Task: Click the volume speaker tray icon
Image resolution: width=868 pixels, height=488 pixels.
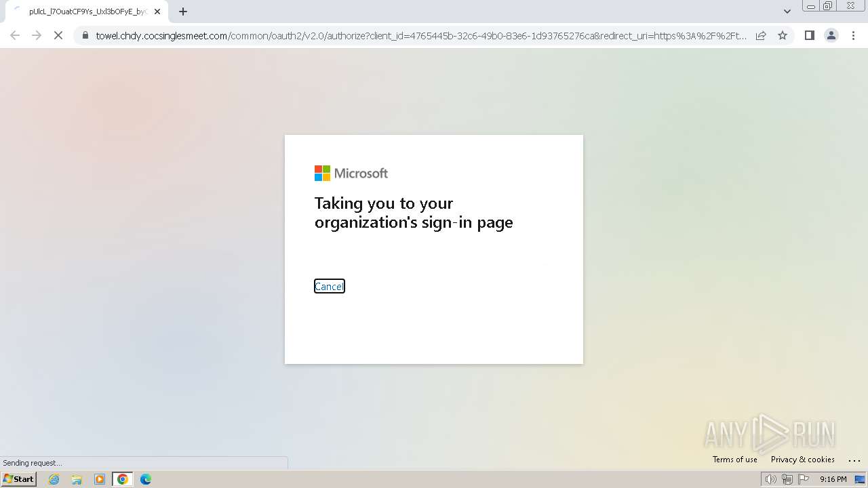Action: click(771, 479)
